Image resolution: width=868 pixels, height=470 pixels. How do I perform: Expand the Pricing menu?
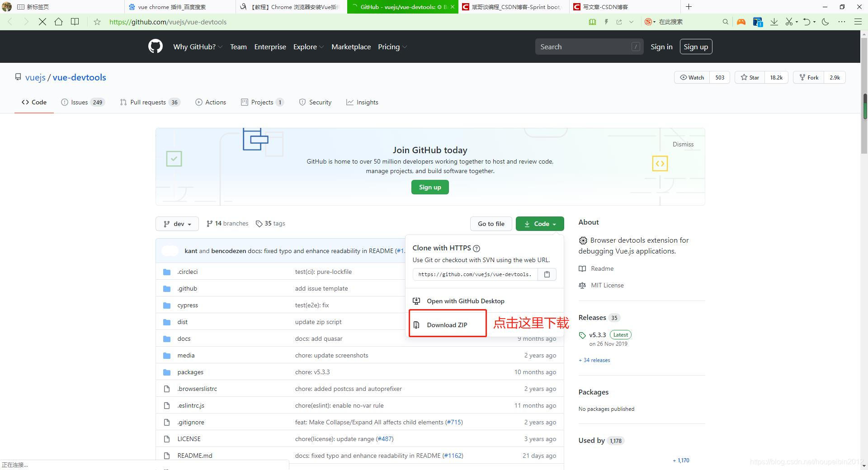point(392,47)
